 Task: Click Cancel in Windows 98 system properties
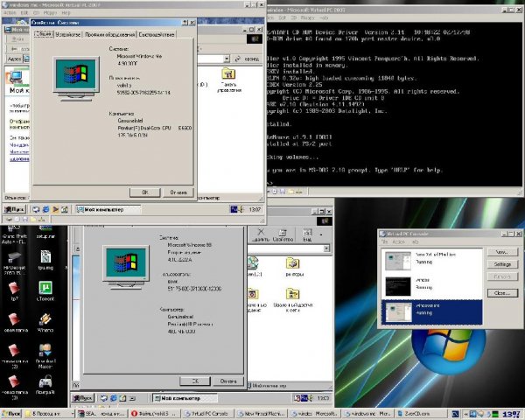(x=228, y=381)
